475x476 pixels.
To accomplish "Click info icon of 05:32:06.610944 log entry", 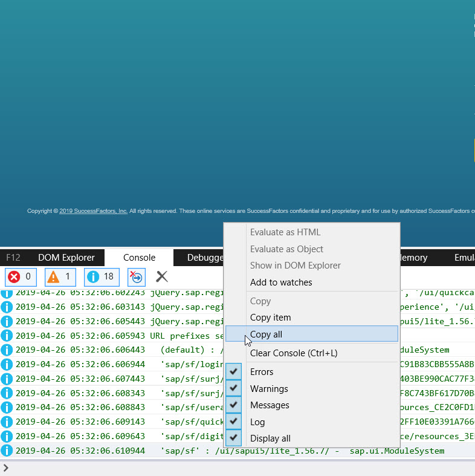I will tap(7, 451).
